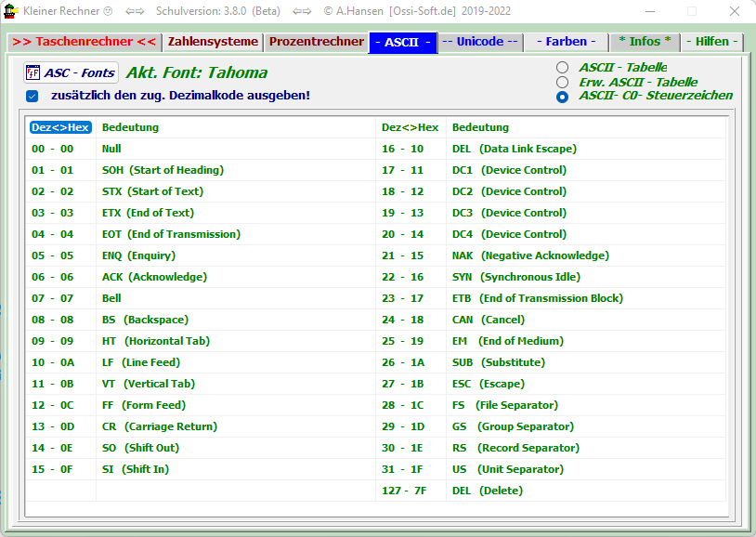Open the Hilfen tab
The height and width of the screenshot is (537, 756).
(x=711, y=42)
